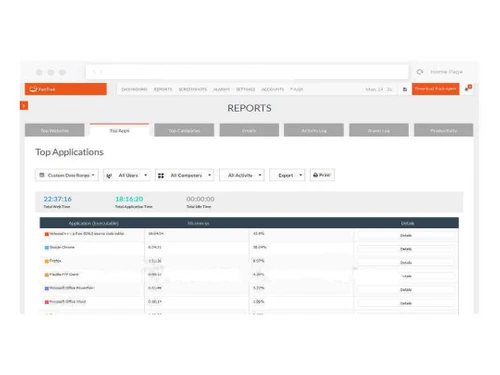Expand the orange sidebar arrow
Viewport: 500px width, 375px height.
tap(24, 106)
